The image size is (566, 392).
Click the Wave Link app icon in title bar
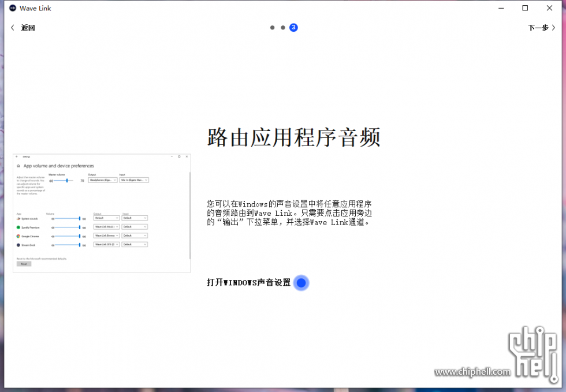pyautogui.click(x=13, y=8)
